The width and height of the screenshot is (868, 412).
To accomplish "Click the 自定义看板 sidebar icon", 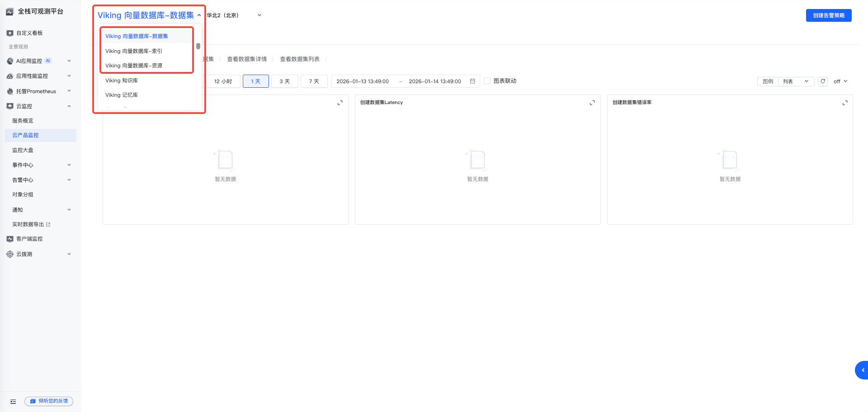I will pos(10,33).
